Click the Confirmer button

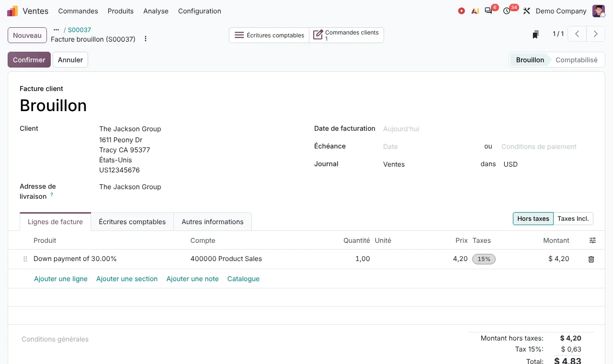click(29, 60)
